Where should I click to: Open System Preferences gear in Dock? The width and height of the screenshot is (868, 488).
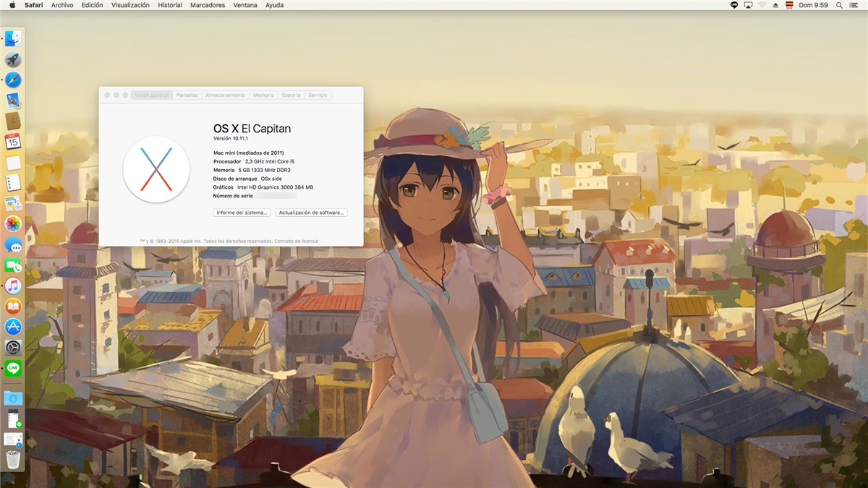pyautogui.click(x=13, y=348)
